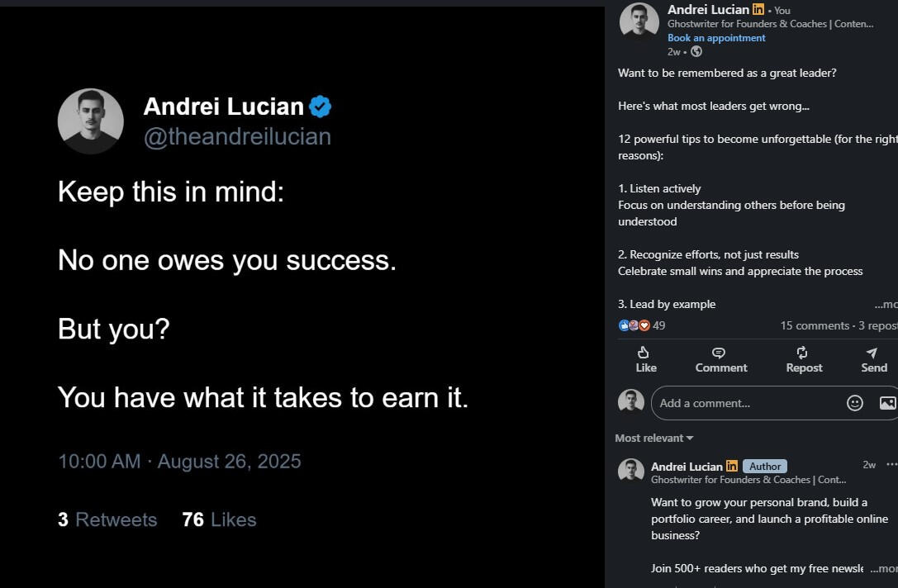
Task: Click the Like thumbs-up icon
Action: pyautogui.click(x=644, y=353)
